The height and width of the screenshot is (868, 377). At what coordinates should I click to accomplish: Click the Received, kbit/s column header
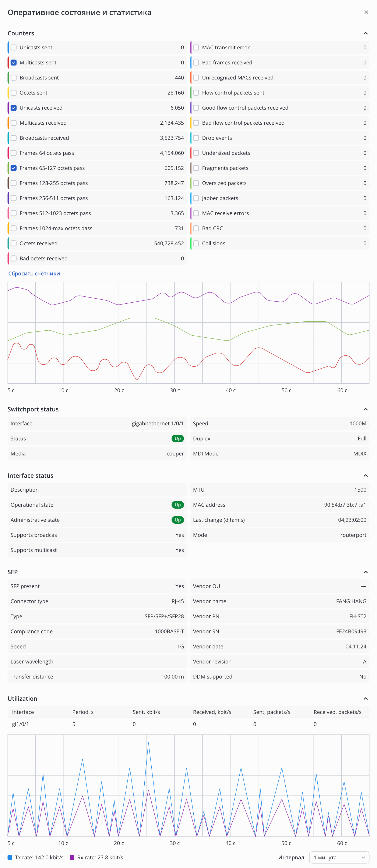(x=212, y=712)
